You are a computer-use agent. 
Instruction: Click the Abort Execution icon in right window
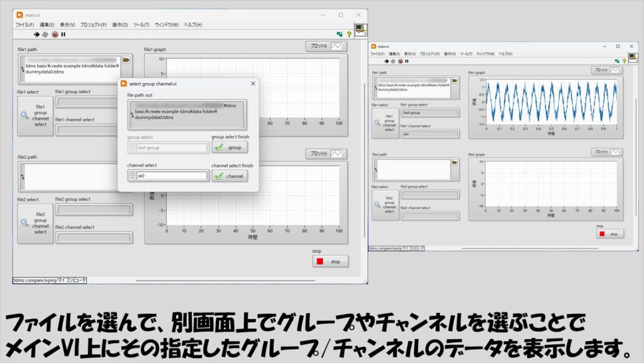point(400,61)
